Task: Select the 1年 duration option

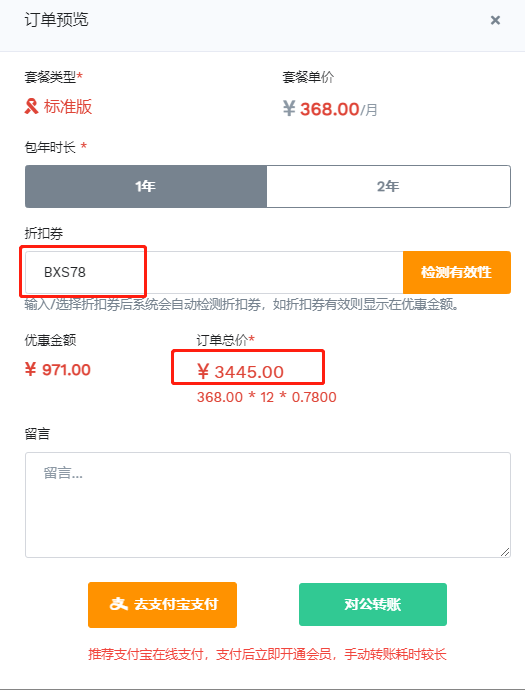Action: tap(146, 187)
